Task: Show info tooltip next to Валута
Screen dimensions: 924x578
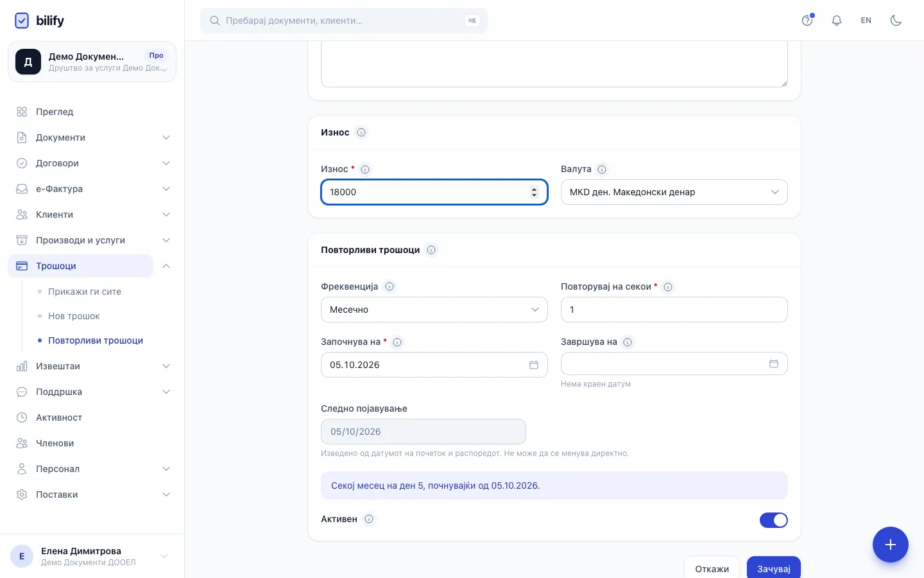Action: pyautogui.click(x=602, y=170)
